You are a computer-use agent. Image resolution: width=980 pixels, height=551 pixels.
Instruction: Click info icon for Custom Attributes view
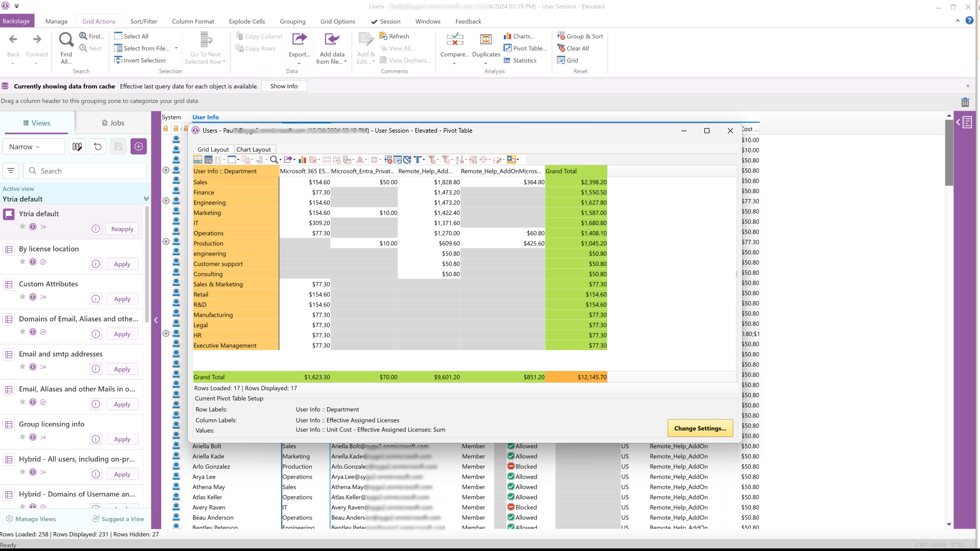96,299
